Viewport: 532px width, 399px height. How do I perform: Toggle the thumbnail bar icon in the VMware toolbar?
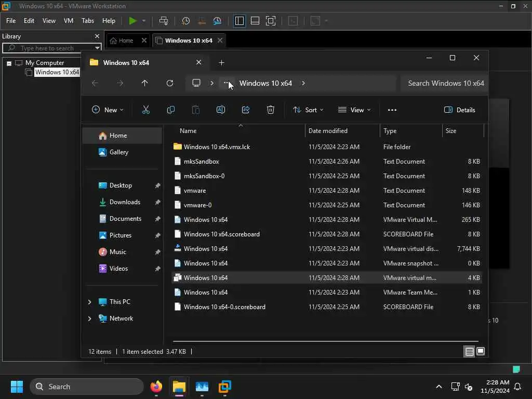click(255, 21)
